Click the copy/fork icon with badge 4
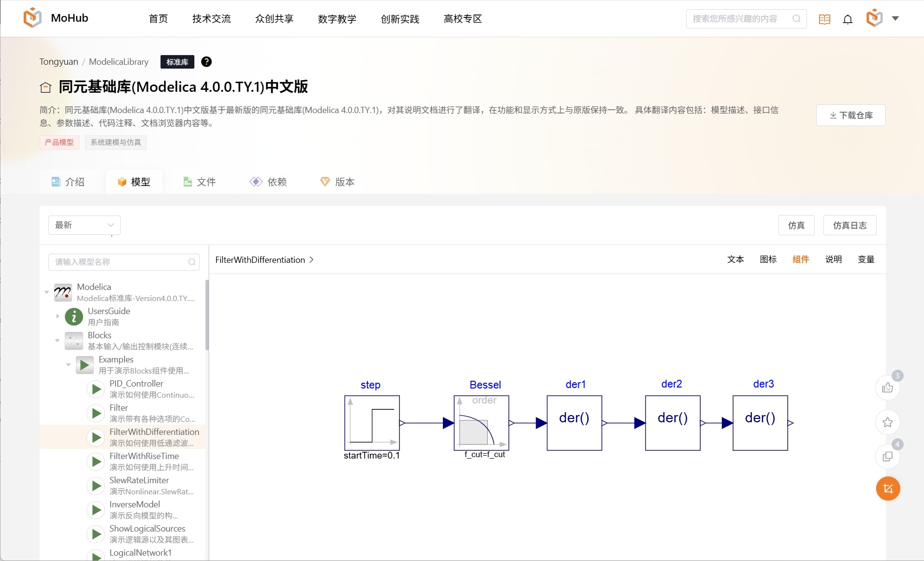 tap(887, 456)
